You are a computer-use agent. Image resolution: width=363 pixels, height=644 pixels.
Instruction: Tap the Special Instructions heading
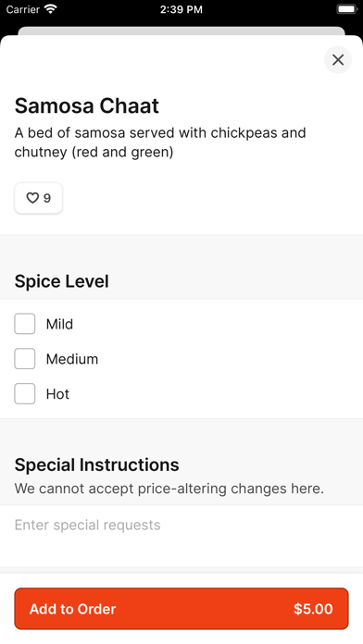96,464
